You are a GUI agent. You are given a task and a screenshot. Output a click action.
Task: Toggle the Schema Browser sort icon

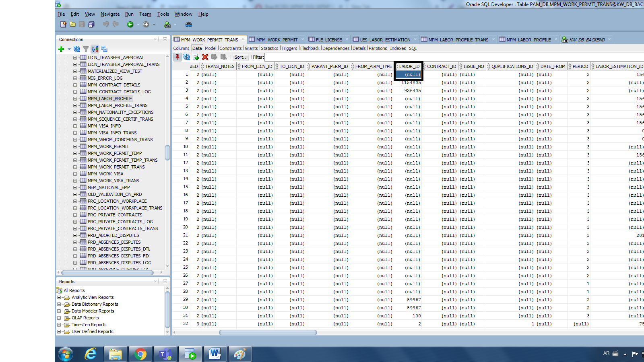click(95, 49)
